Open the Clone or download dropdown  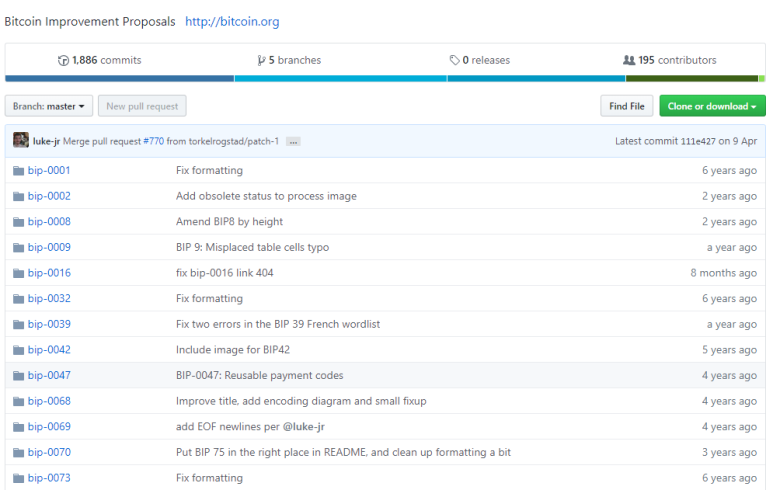pyautogui.click(x=712, y=106)
